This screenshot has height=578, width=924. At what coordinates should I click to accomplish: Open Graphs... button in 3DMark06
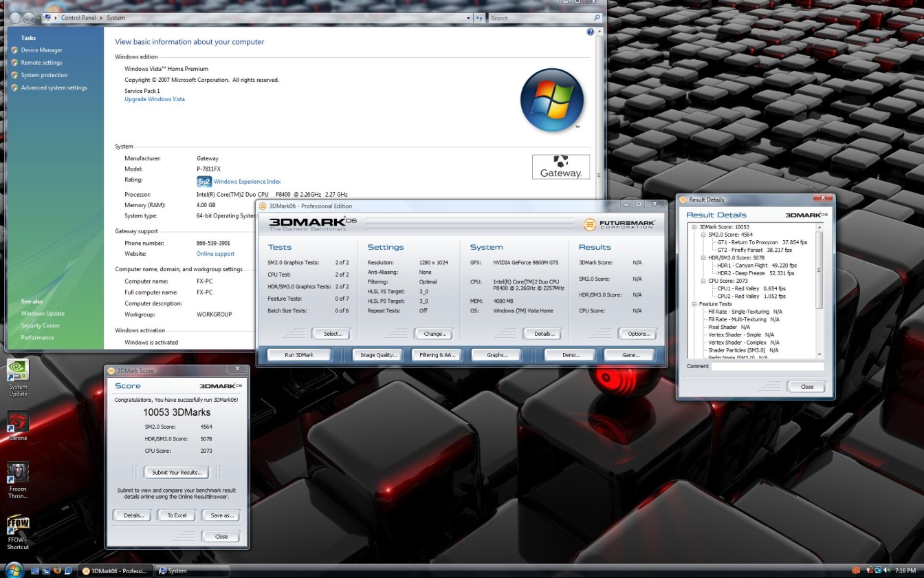[x=496, y=355]
